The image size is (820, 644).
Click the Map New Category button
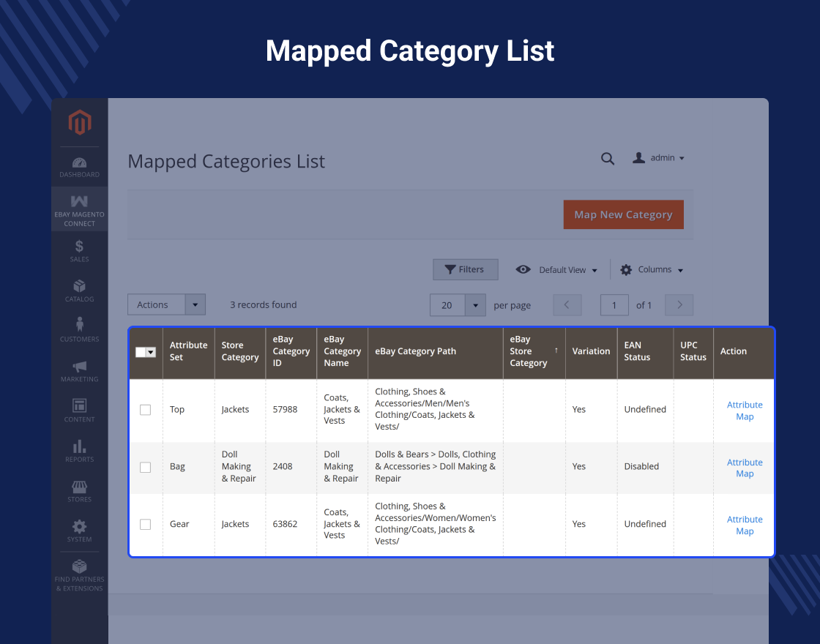point(623,214)
